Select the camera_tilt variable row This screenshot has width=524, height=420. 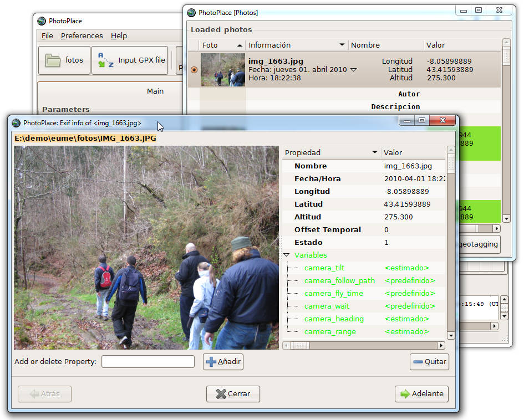(x=364, y=268)
